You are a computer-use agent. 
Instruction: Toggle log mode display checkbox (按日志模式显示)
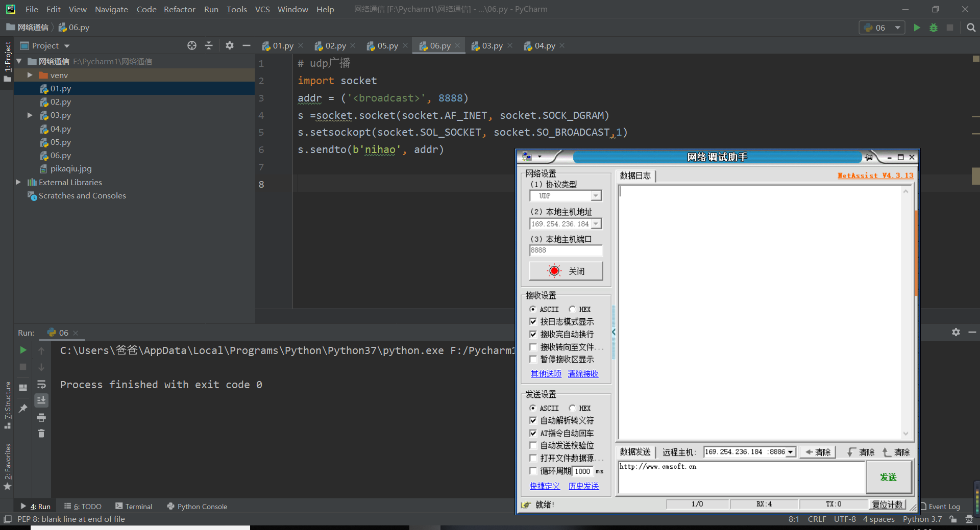tap(533, 321)
